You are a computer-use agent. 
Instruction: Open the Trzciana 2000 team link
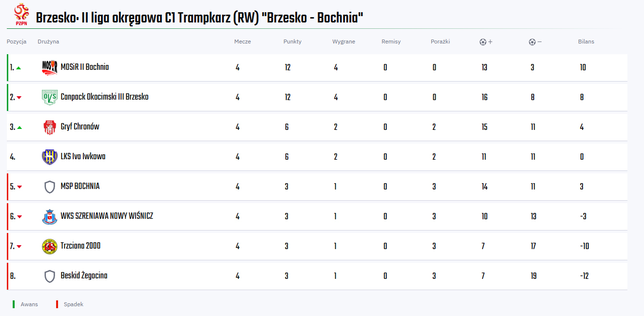[x=80, y=246]
